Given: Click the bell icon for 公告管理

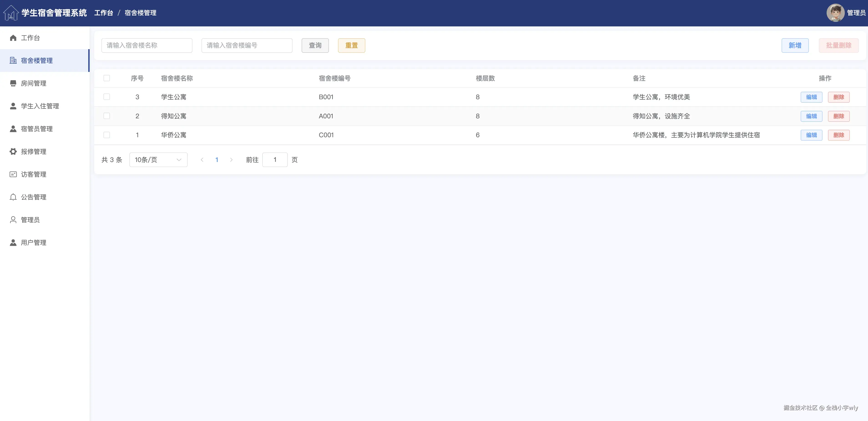Looking at the screenshot, I should (13, 197).
